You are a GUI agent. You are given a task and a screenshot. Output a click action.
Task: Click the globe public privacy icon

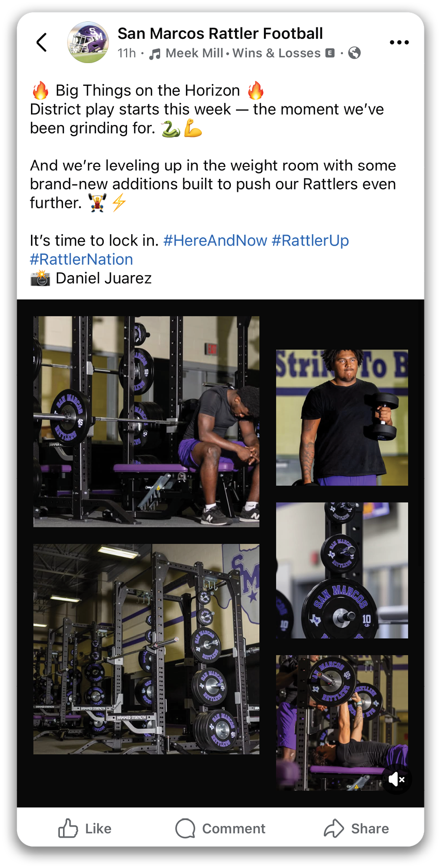coord(354,53)
